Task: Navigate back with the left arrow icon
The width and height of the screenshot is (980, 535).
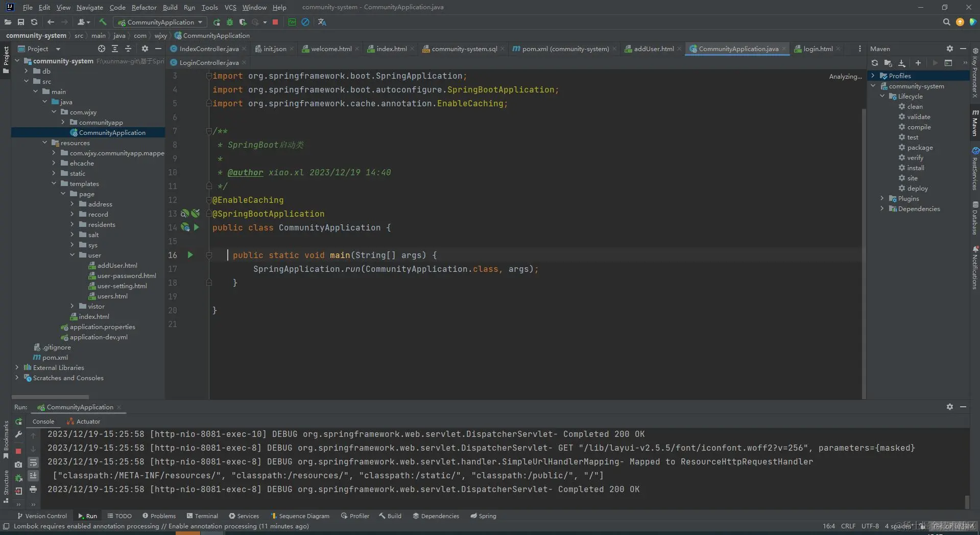Action: coord(51,22)
